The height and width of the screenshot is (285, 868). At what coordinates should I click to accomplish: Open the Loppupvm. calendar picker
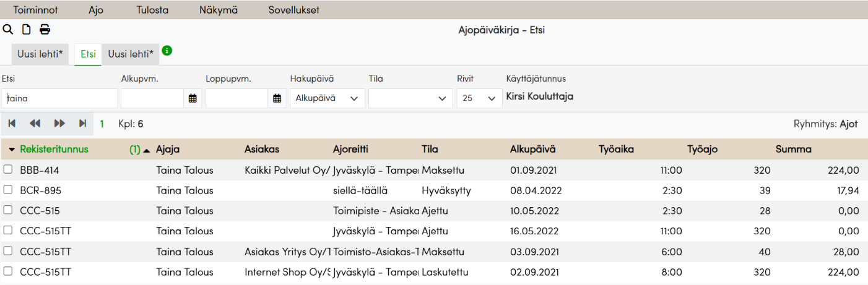coord(277,98)
